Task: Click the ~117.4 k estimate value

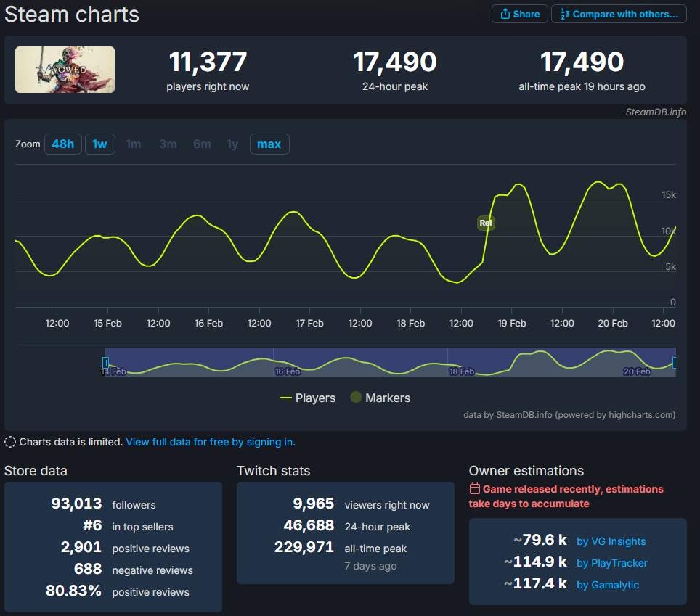Action: (536, 583)
